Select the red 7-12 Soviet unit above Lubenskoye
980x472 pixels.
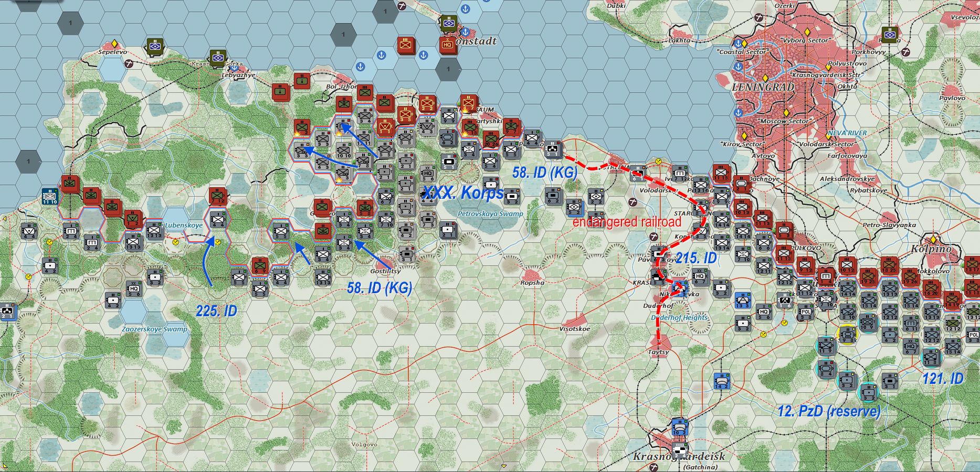pos(217,196)
